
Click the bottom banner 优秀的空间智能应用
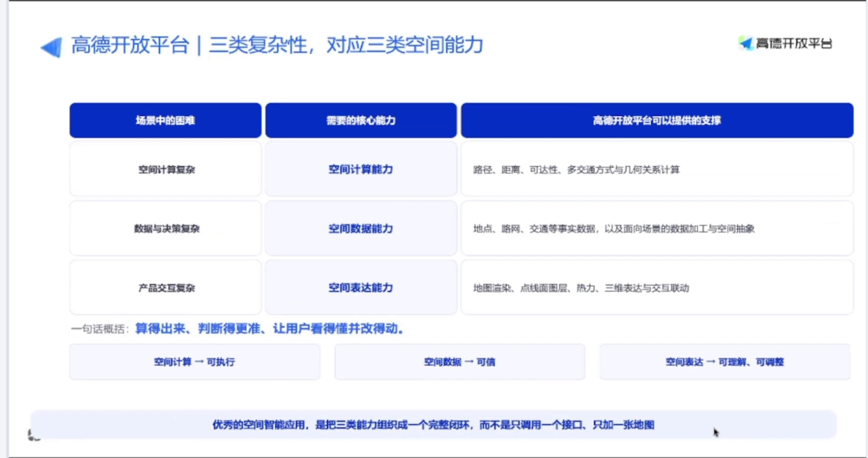434,425
